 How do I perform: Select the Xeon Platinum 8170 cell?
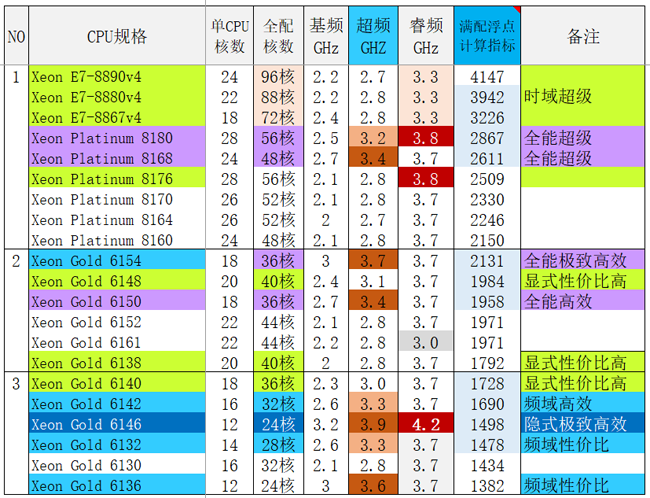(117, 199)
